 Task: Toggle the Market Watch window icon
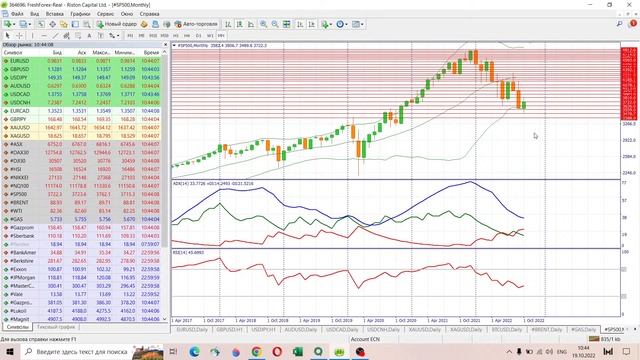coord(41,24)
